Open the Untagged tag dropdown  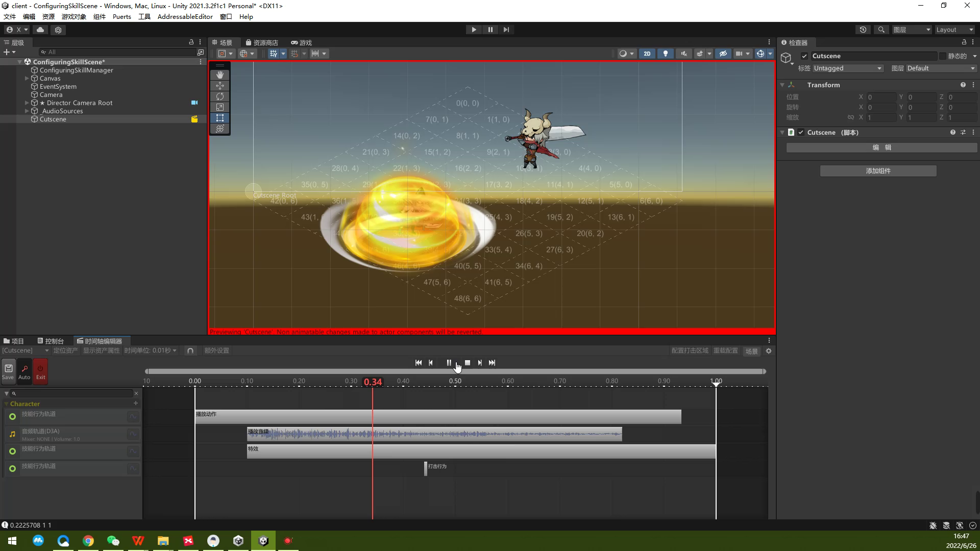coord(847,68)
